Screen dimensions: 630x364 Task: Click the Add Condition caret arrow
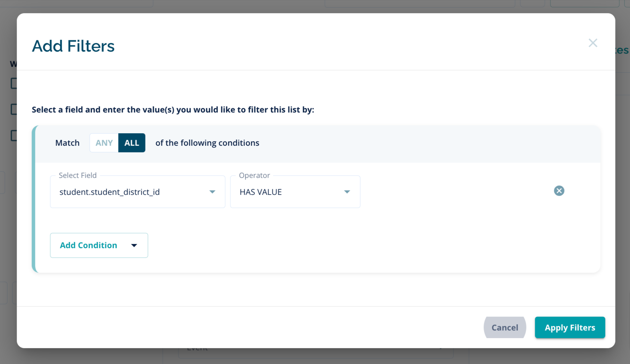tap(134, 245)
